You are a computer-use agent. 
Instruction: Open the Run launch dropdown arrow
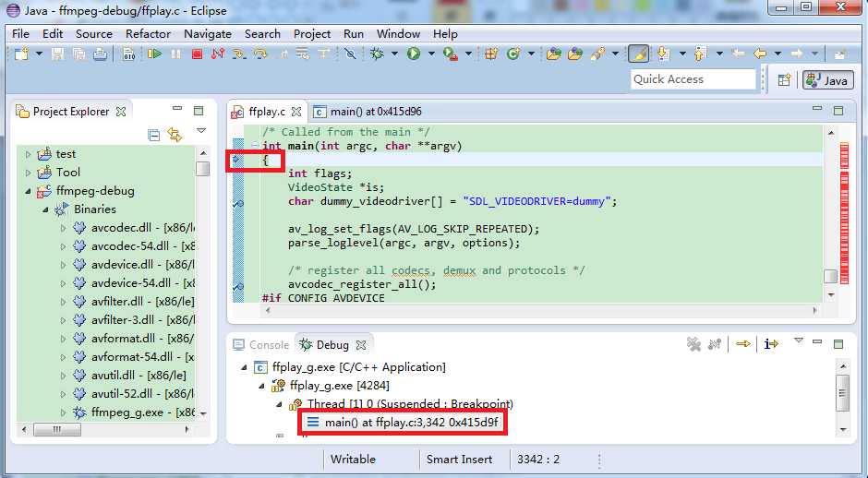click(431, 54)
